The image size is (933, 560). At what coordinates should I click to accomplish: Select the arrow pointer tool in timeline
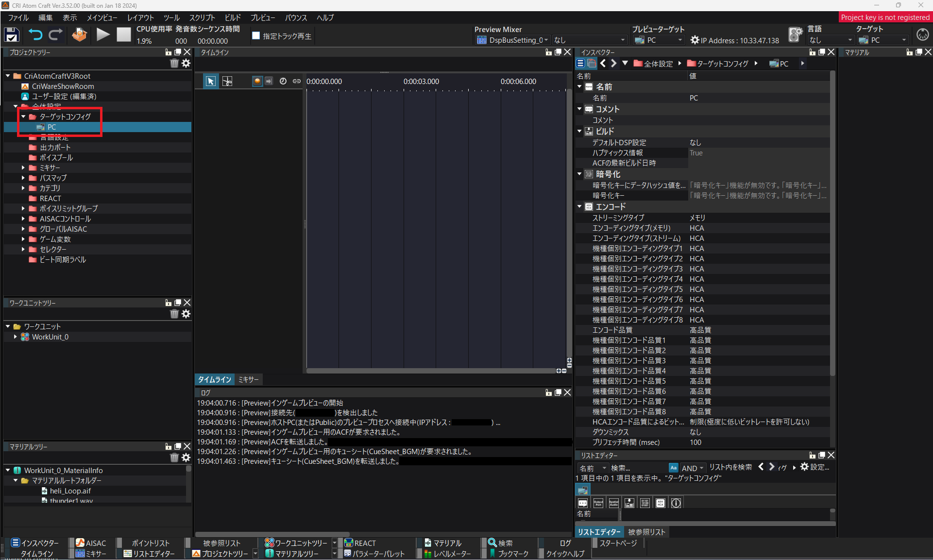coord(210,81)
